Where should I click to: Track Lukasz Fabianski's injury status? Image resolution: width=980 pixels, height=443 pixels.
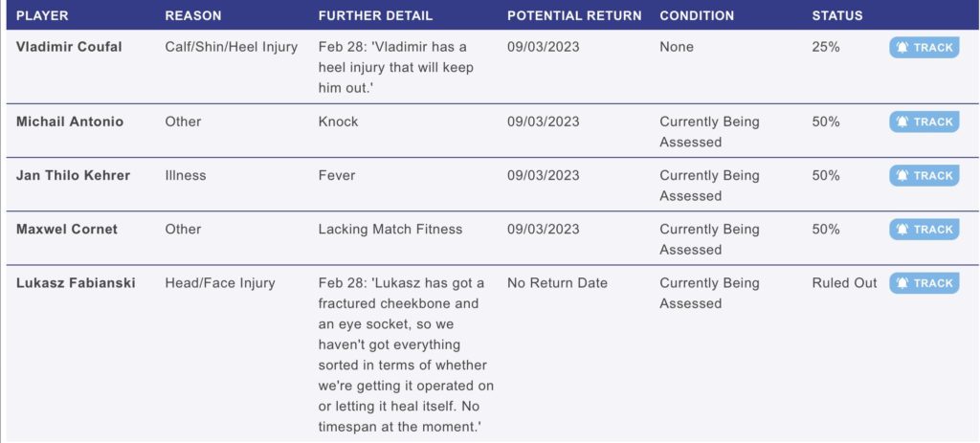[x=924, y=283]
